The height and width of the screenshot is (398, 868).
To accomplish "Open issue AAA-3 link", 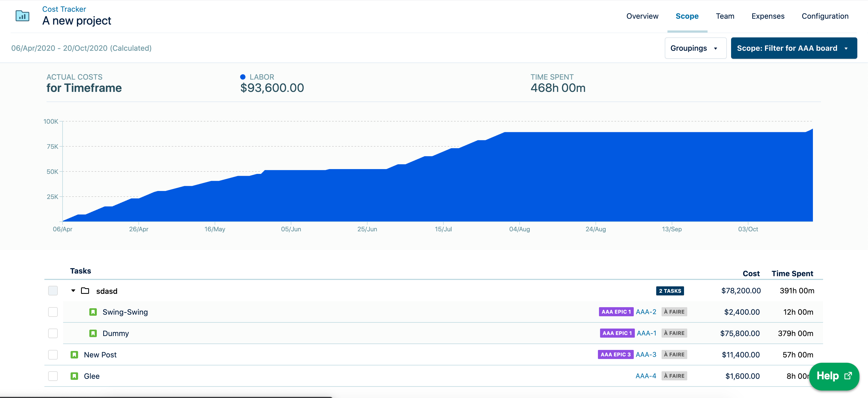I will tap(646, 354).
